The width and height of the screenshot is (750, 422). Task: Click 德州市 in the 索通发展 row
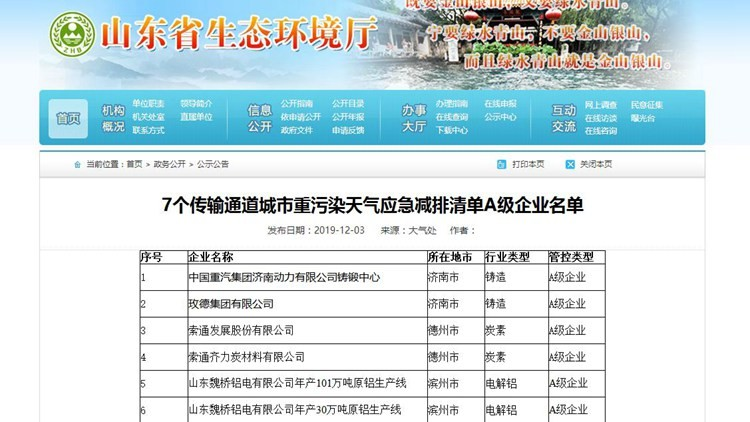pos(443,330)
